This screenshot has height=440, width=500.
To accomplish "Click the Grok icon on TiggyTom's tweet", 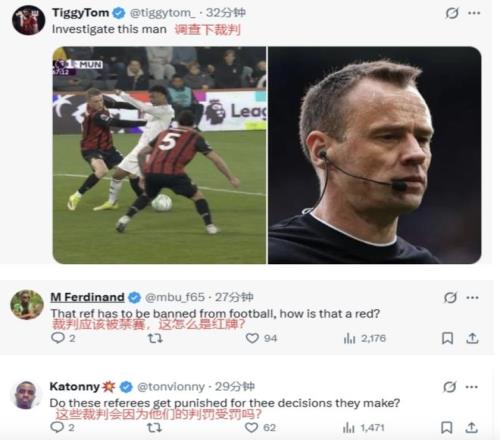I will (x=452, y=13).
